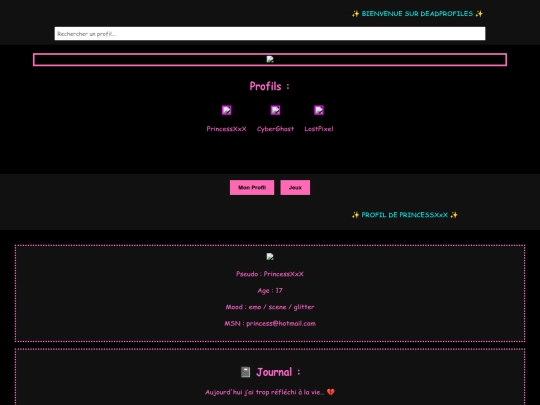Click the notebook icon beside Journal
Image resolution: width=540 pixels, height=405 pixels.
tap(245, 372)
